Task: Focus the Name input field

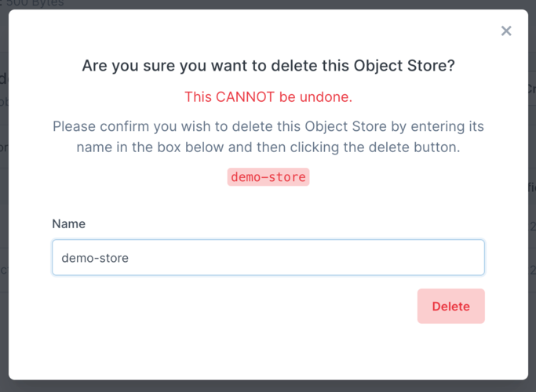Action: click(x=268, y=257)
